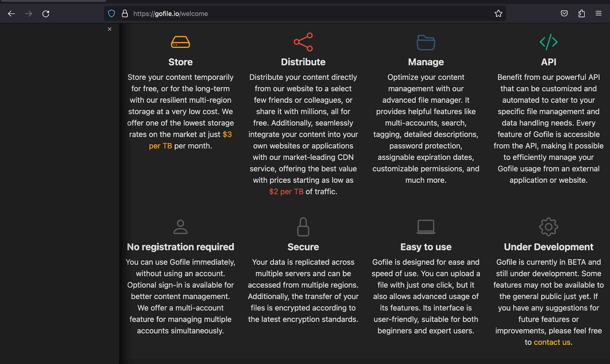This screenshot has width=610, height=364.
Task: Click the Store hard drive icon
Action: coord(180,42)
